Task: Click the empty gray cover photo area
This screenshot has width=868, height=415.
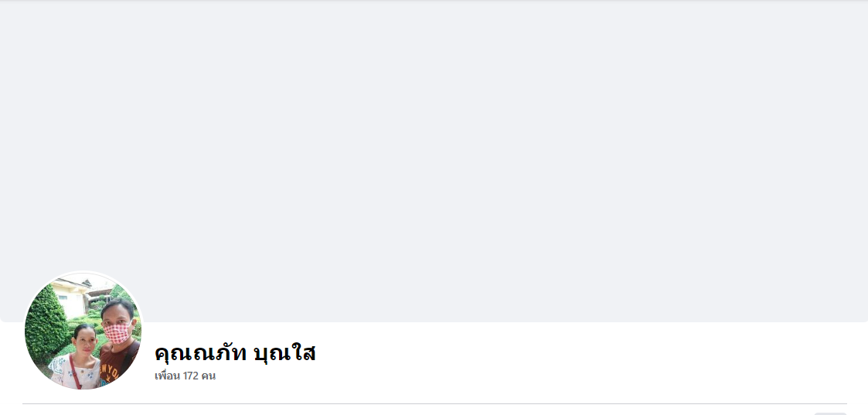Action: [434, 161]
